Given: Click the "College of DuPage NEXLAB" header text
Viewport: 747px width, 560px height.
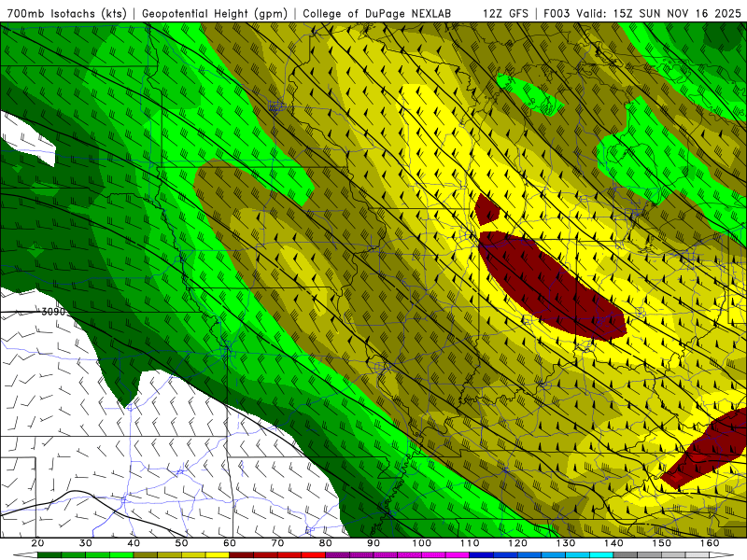Looking at the screenshot, I should point(377,13).
